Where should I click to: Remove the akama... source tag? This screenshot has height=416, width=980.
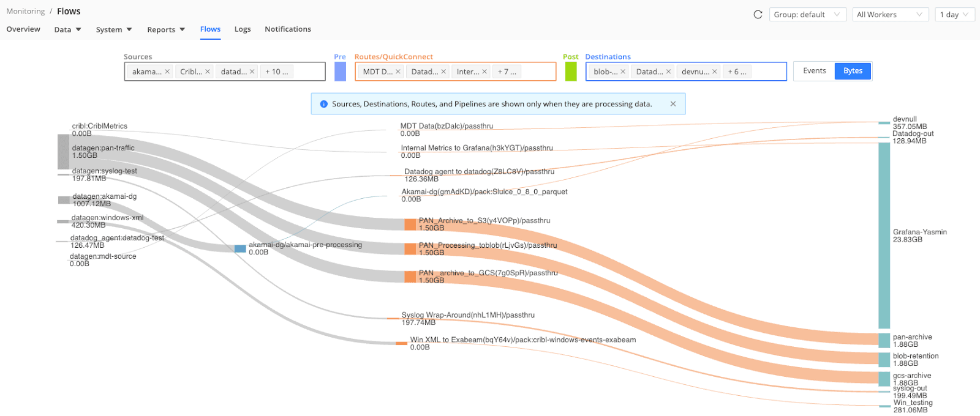[167, 72]
